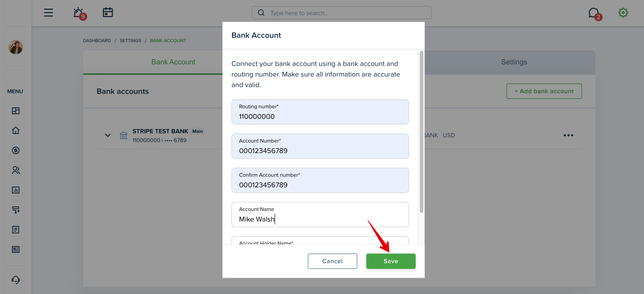Image resolution: width=644 pixels, height=294 pixels.
Task: Open chat messages with 2 badge
Action: [595, 14]
